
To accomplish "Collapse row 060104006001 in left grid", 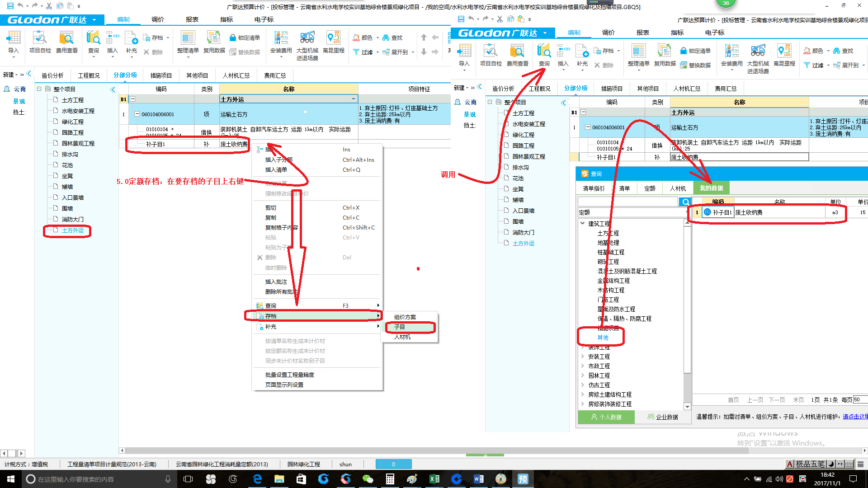I will (x=137, y=114).
